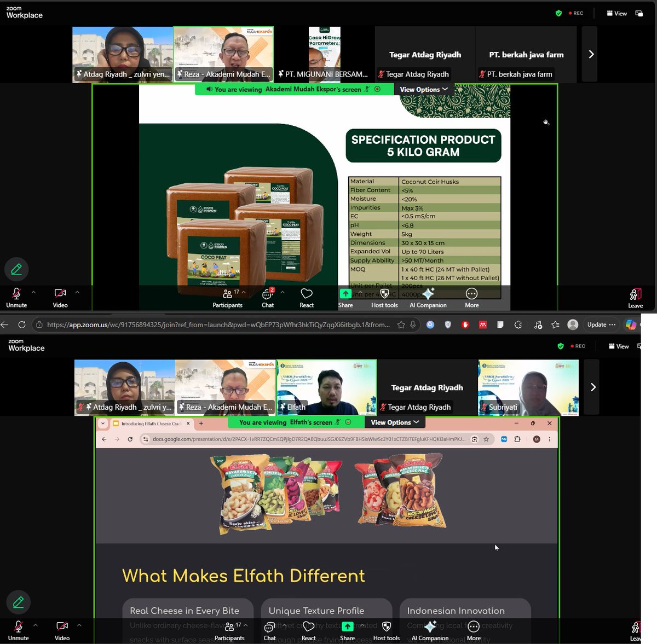Open More options in Elfath's screen window
This screenshot has width=657, height=644.
coord(474,631)
